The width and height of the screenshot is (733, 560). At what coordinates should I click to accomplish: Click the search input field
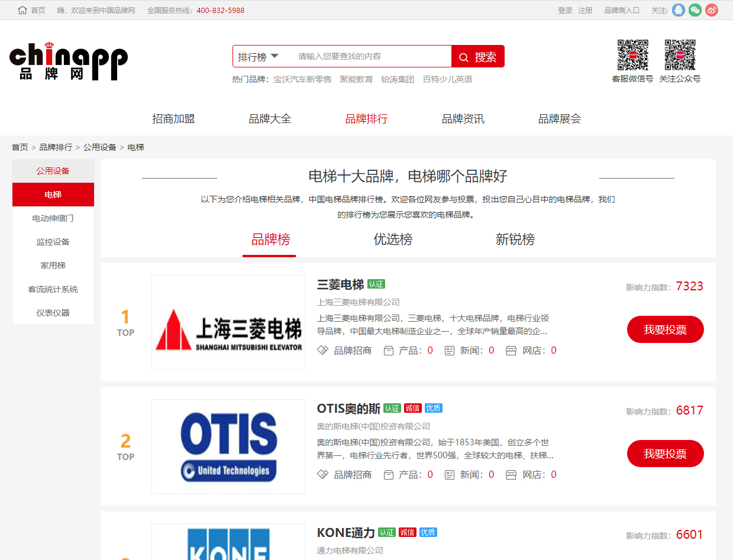371,56
